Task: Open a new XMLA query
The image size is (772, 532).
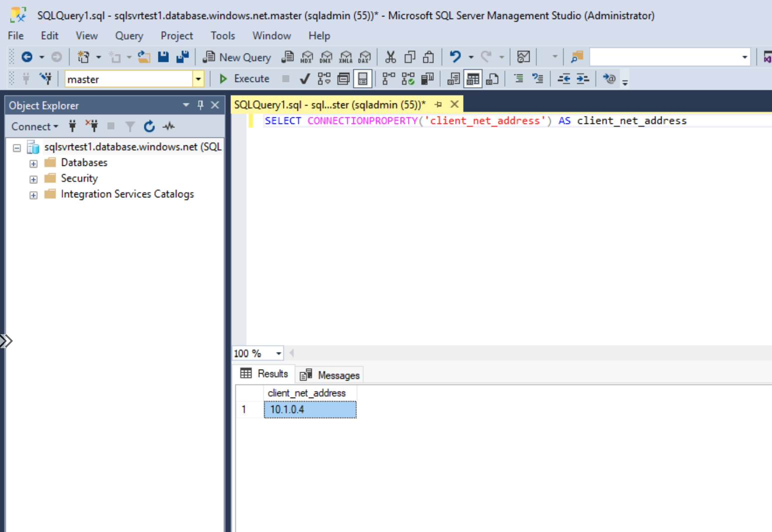Action: [x=346, y=57]
